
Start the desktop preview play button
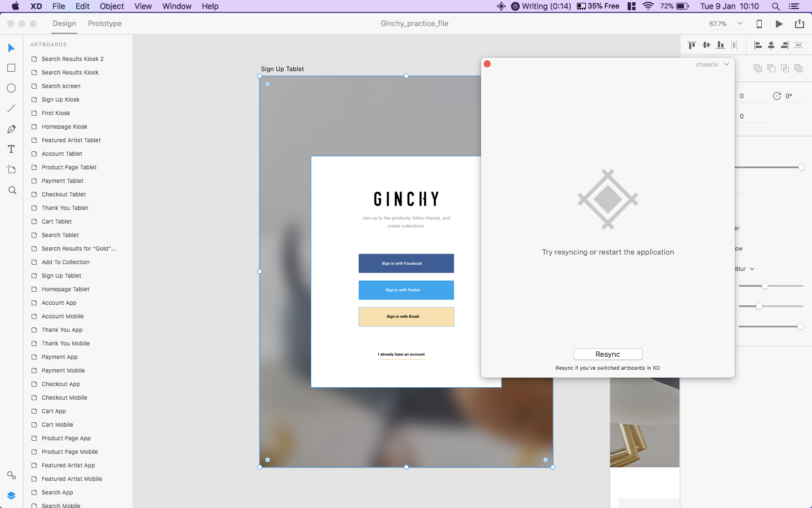pyautogui.click(x=779, y=24)
